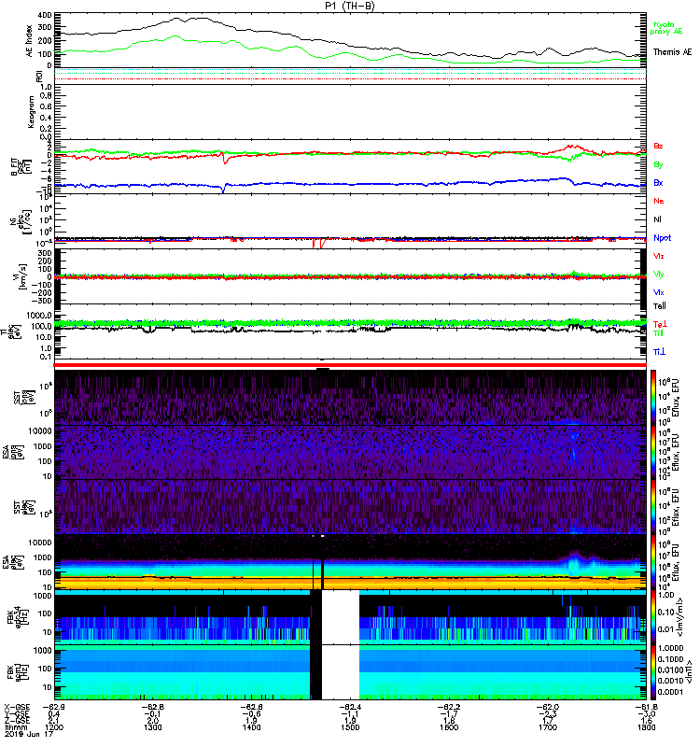
Task: Click the red Bz legend label
Action: point(658,147)
